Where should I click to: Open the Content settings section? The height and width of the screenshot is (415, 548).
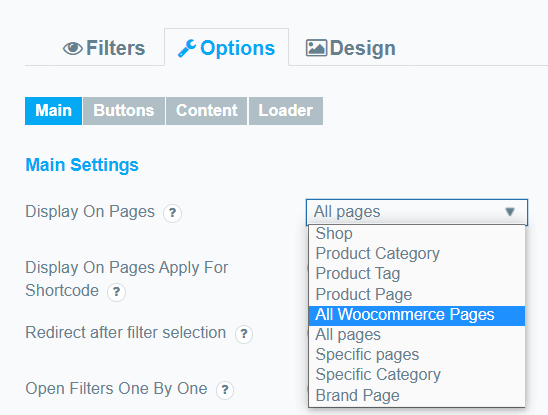pyautogui.click(x=207, y=111)
